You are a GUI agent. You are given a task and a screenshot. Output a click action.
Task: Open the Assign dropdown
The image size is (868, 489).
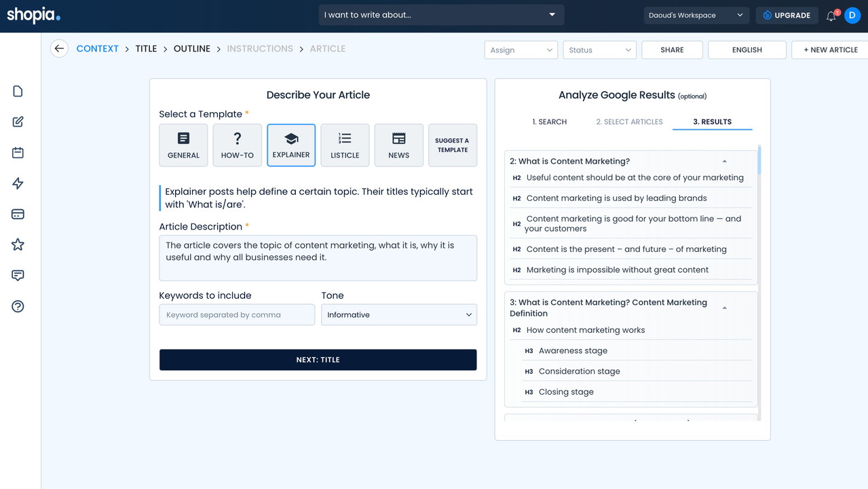coord(521,50)
